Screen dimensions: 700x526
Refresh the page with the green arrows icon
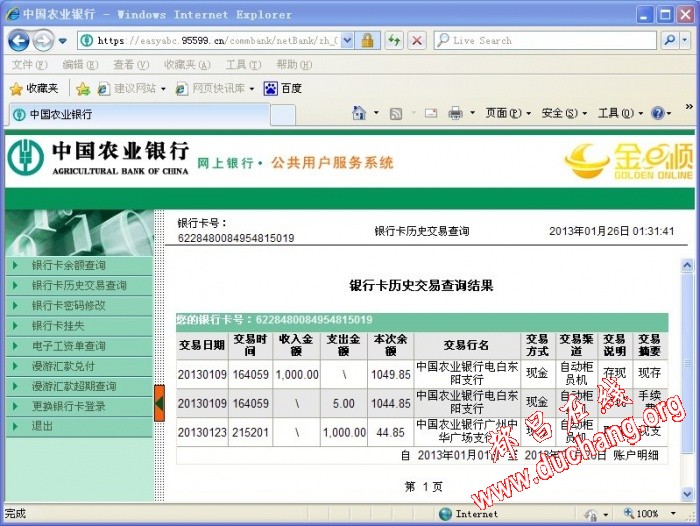pos(394,41)
